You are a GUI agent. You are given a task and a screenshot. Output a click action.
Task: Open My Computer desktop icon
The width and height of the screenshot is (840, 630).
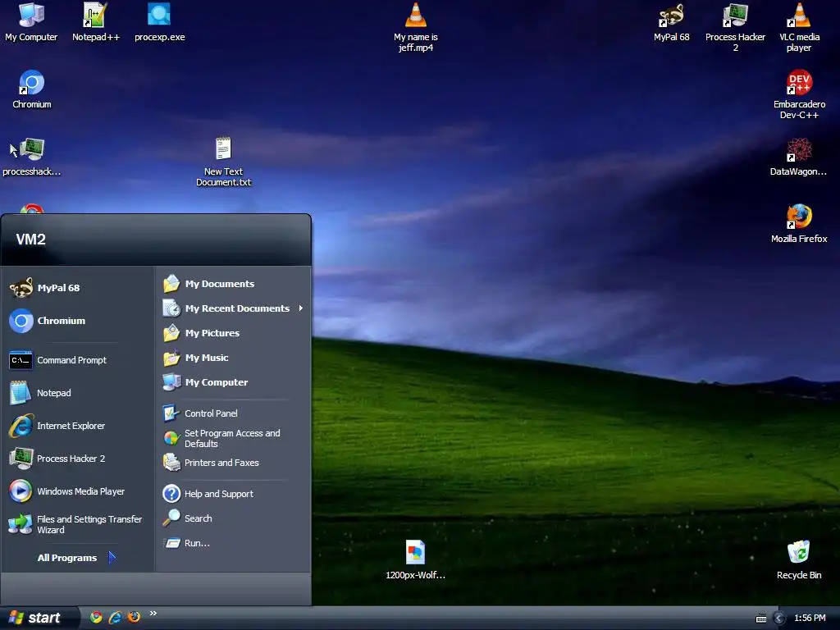click(x=31, y=22)
